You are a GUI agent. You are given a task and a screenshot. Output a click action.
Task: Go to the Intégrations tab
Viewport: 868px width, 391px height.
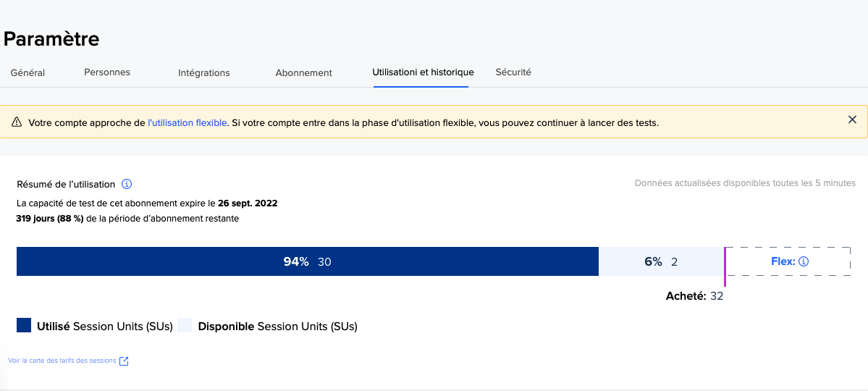pyautogui.click(x=203, y=72)
